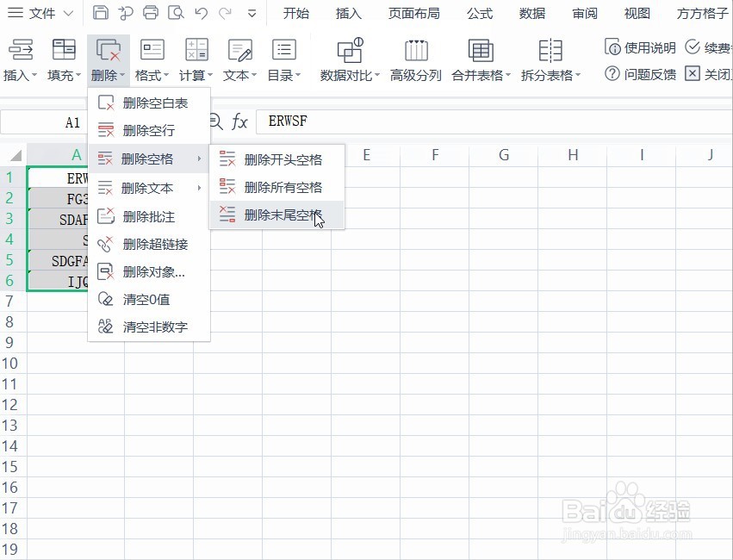Select column H header
733x560 pixels.
coord(573,155)
